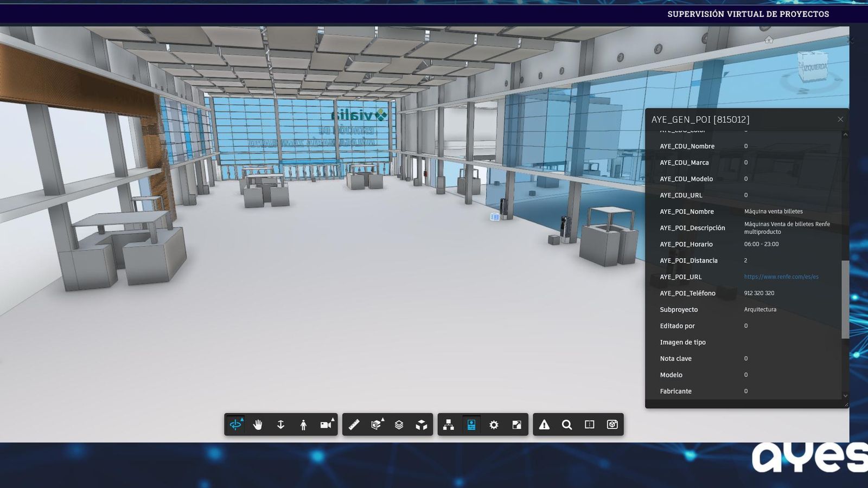The width and height of the screenshot is (868, 488).
Task: Expand the Camera interactions menu
Action: pyautogui.click(x=326, y=425)
